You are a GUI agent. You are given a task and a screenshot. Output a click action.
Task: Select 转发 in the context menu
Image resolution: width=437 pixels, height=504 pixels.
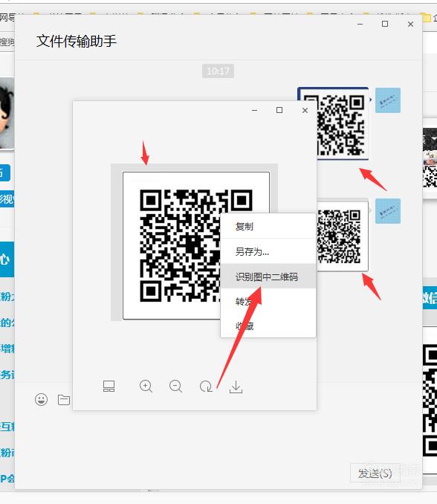pyautogui.click(x=245, y=301)
